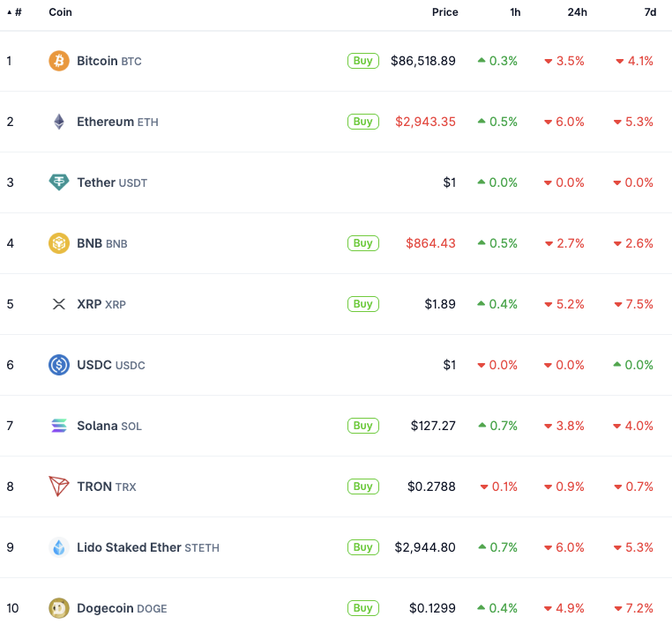Click the BNB coin logo icon
672x624 pixels.
point(59,243)
